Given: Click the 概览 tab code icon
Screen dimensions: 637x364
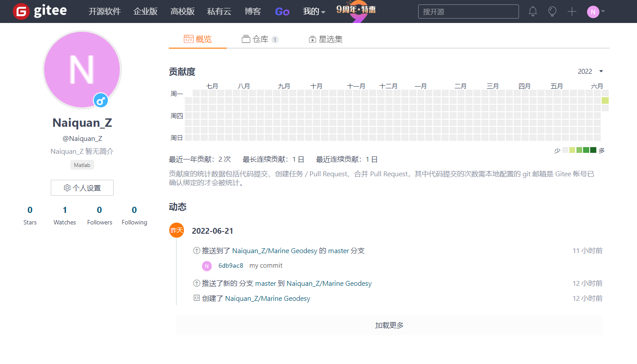Looking at the screenshot, I should pos(189,39).
